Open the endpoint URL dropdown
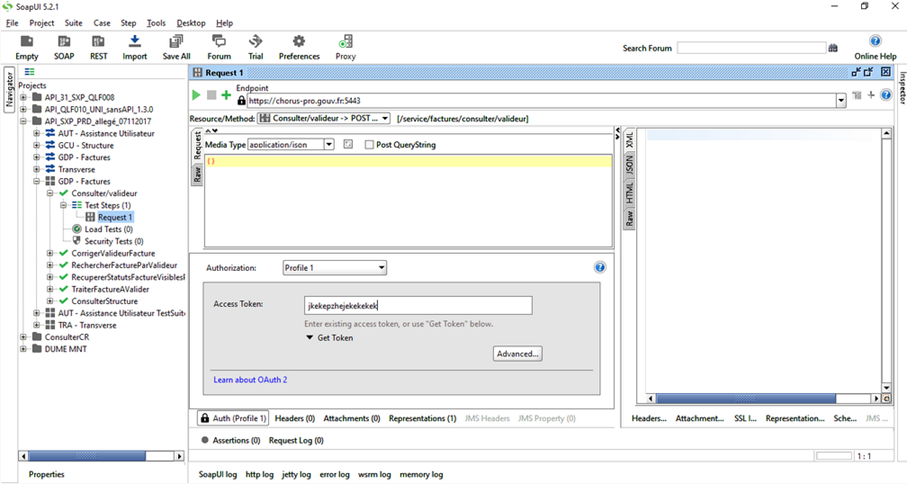The image size is (907, 484). pos(841,101)
